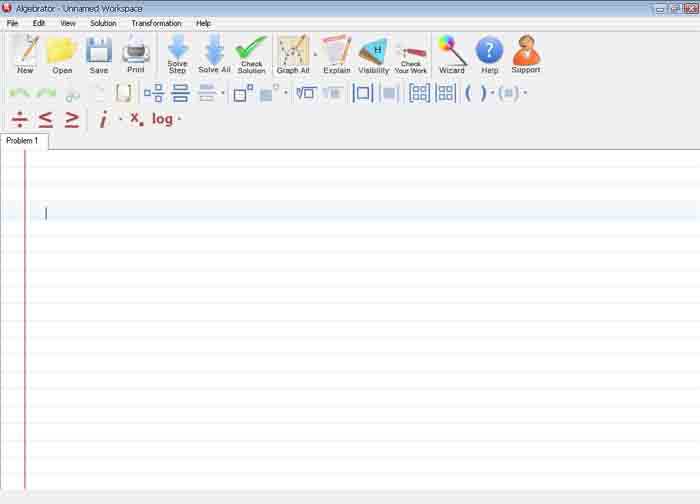The width and height of the screenshot is (700, 504).
Task: Insert less-than-or-equal symbol
Action: pos(46,119)
